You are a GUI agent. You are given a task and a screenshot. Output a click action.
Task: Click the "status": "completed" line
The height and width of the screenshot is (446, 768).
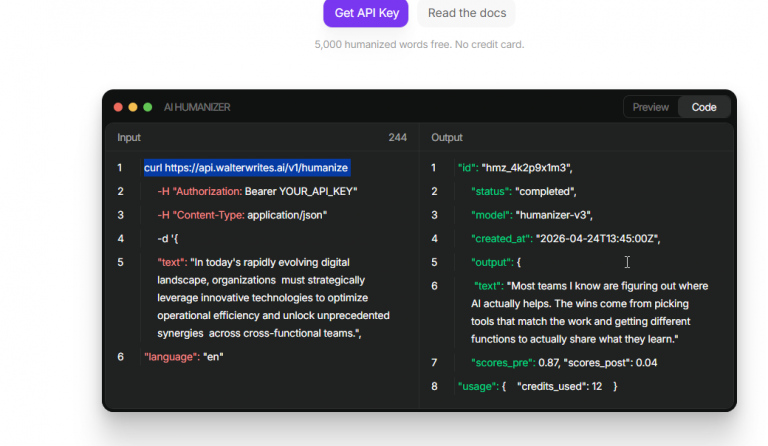(x=524, y=191)
